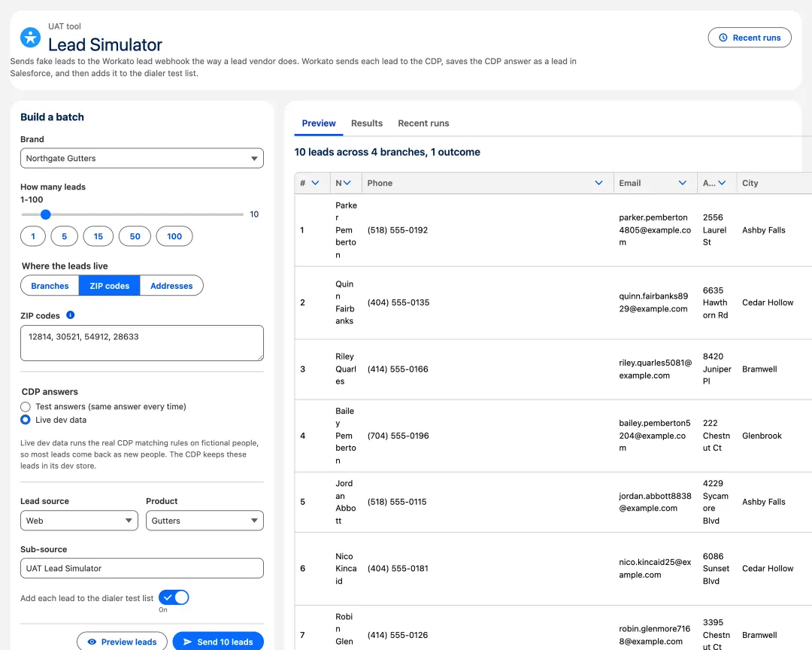The image size is (812, 650).
Task: Click phone cell (404) 555-0181
Action: coord(398,568)
